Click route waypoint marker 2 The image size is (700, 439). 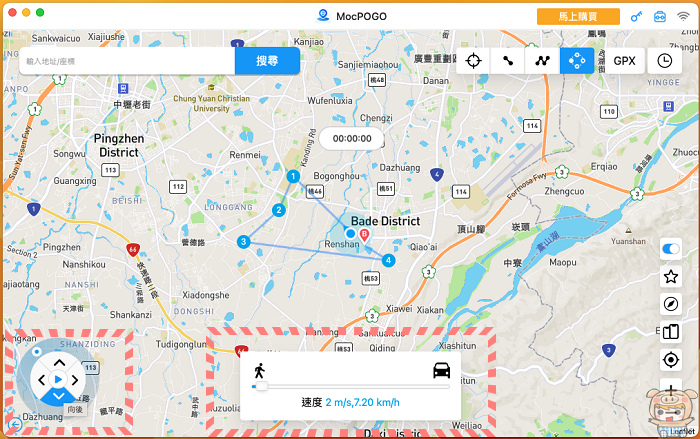click(279, 210)
